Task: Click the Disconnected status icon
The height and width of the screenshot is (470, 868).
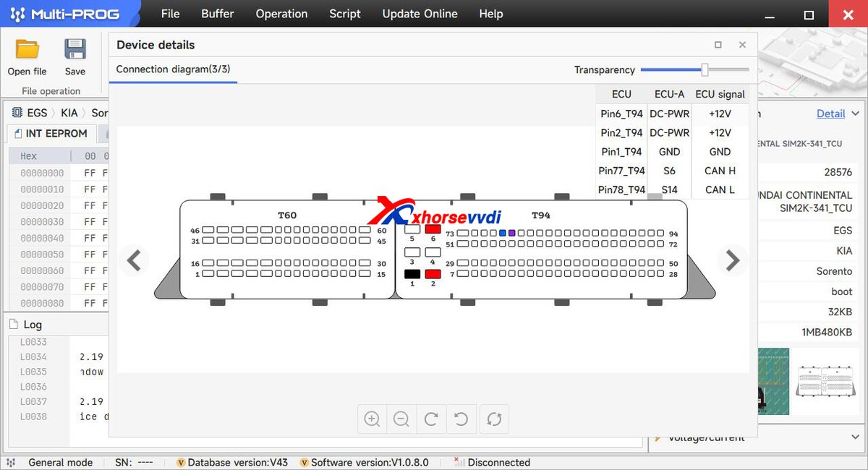Action: tap(459, 462)
